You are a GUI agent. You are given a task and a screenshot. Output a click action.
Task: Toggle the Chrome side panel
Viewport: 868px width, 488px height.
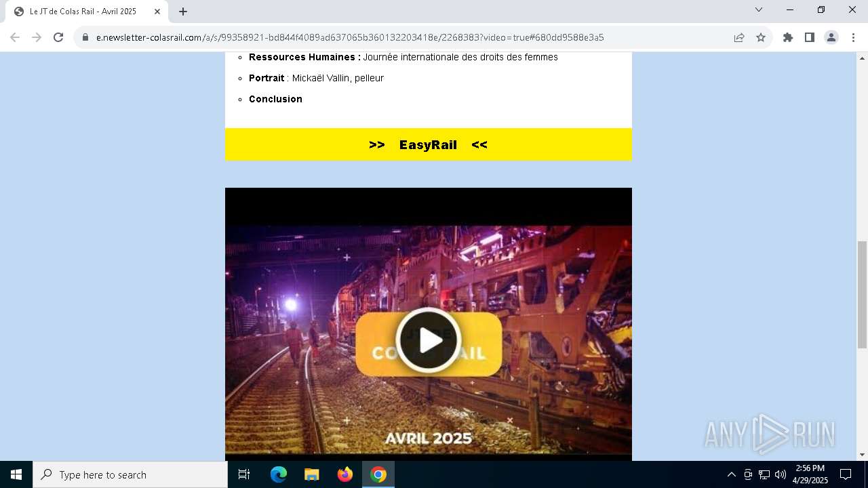[x=810, y=37]
